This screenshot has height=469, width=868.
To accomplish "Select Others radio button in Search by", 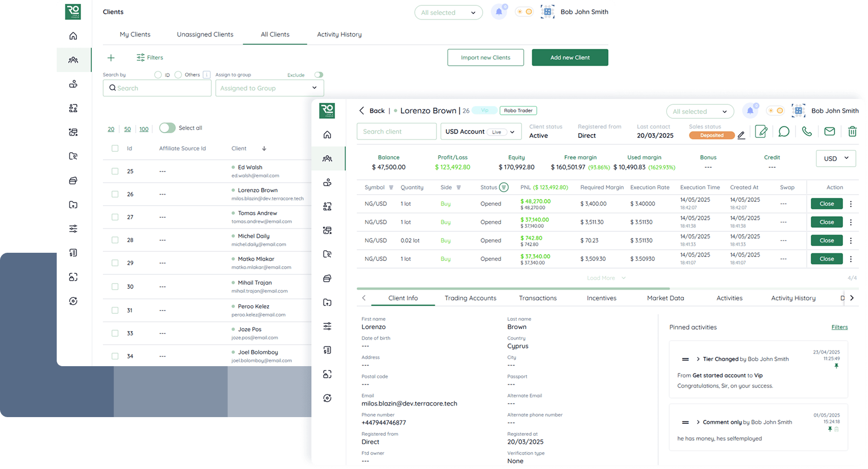I will (x=178, y=75).
